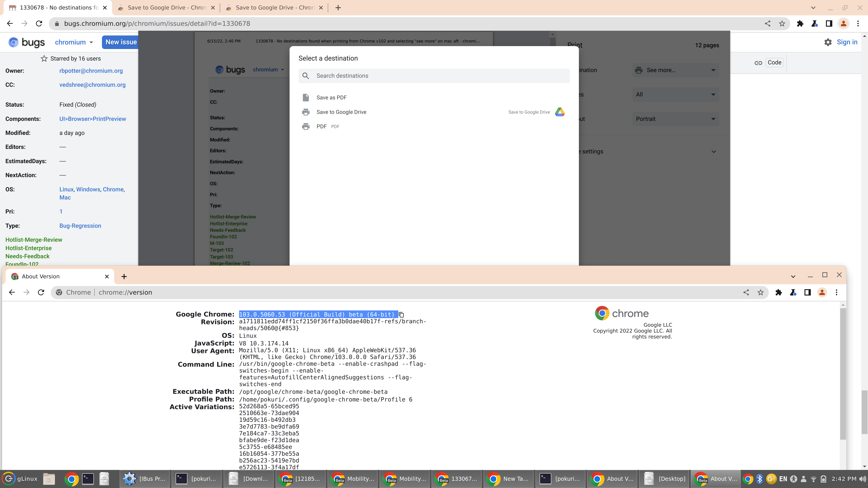
Task: Share the chrome://version page
Action: click(746, 292)
